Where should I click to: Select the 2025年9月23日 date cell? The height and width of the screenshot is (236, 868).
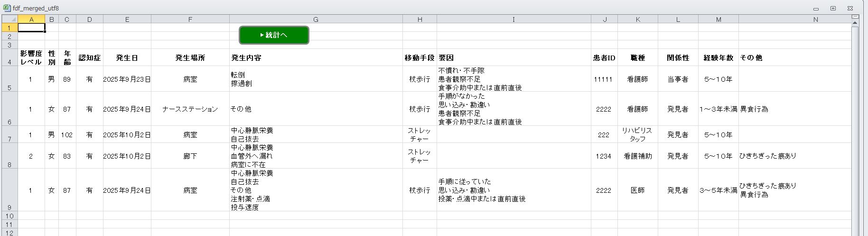[127, 79]
